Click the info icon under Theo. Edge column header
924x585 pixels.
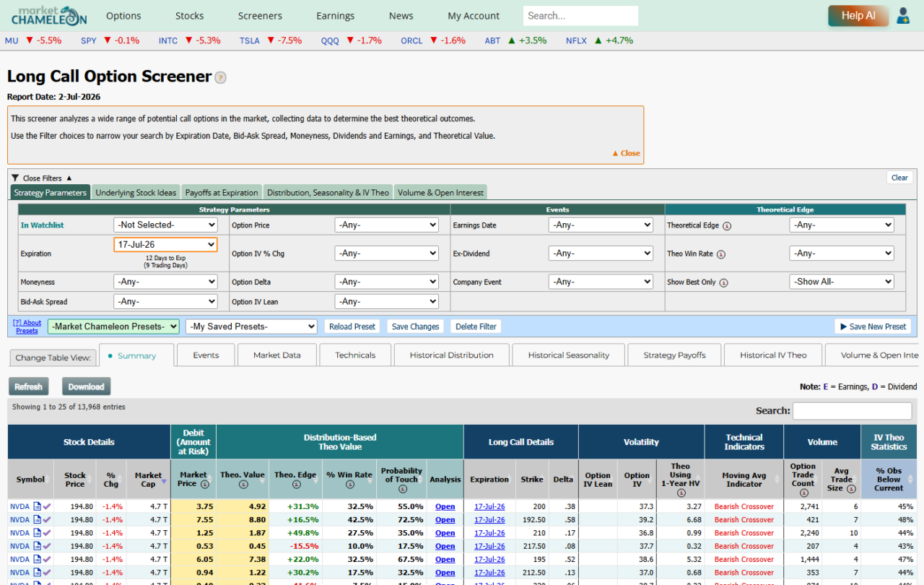point(296,484)
